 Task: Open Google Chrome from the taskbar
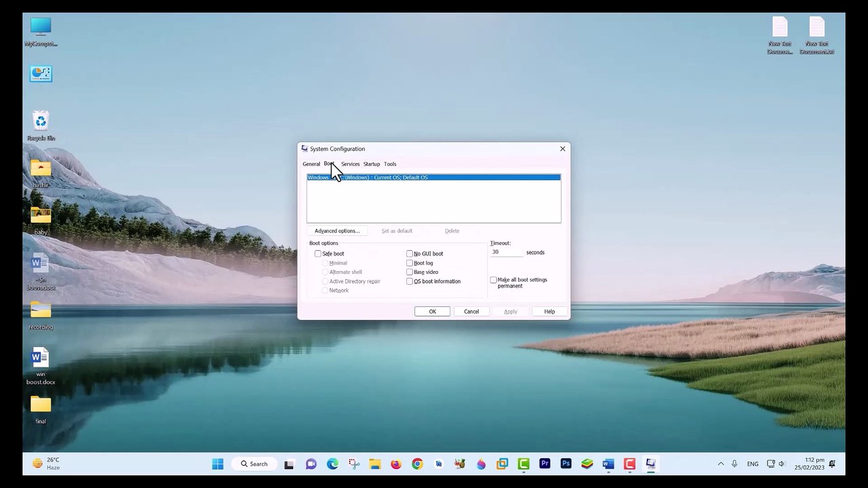click(417, 464)
